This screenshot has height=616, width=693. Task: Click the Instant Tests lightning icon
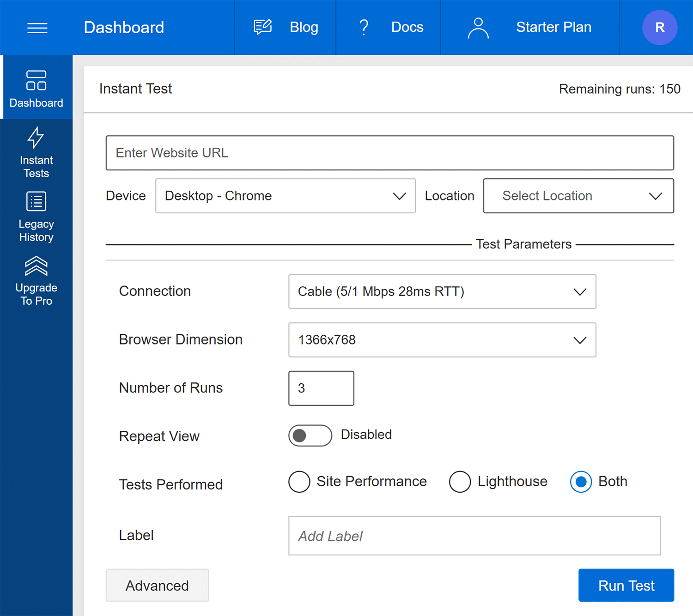click(x=36, y=138)
